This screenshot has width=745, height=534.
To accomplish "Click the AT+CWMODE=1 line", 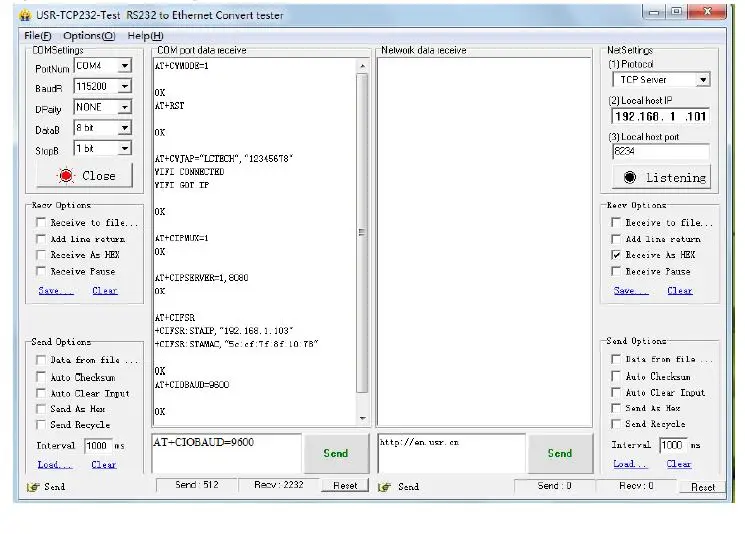I will click(181, 66).
